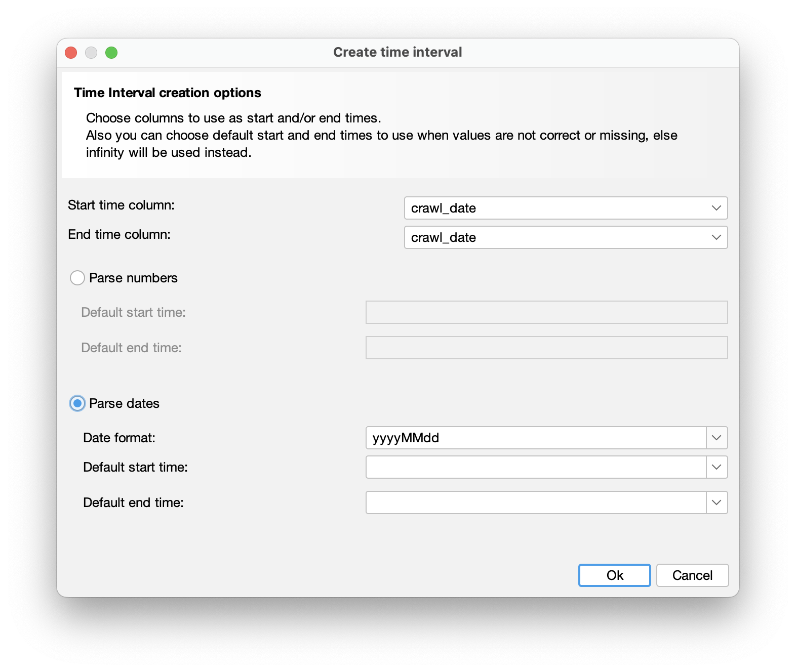Click disabled Default start time under Parse numbers
Image resolution: width=796 pixels, height=672 pixels.
(x=546, y=312)
